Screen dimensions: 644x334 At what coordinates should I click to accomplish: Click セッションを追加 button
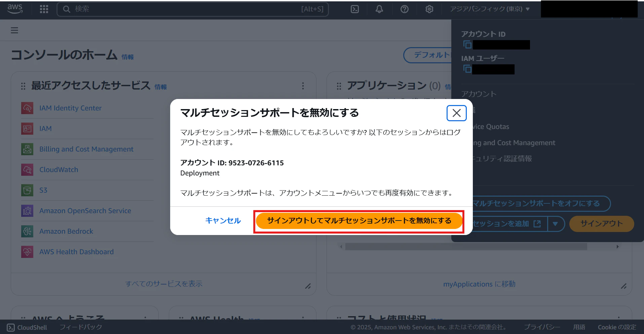510,224
